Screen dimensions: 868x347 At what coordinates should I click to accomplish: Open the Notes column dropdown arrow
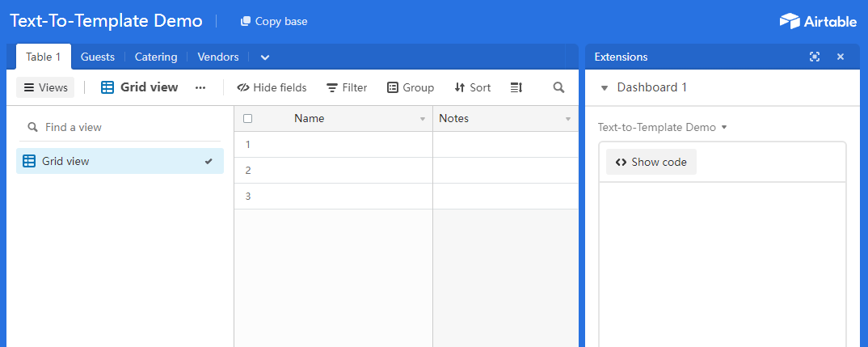(568, 119)
